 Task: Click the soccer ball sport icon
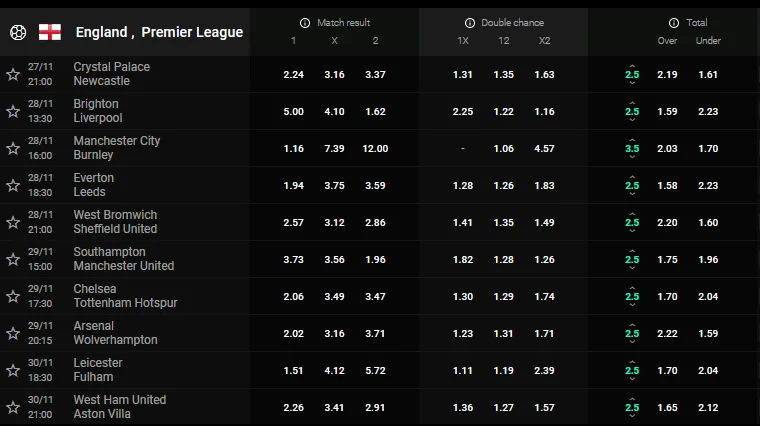click(18, 32)
